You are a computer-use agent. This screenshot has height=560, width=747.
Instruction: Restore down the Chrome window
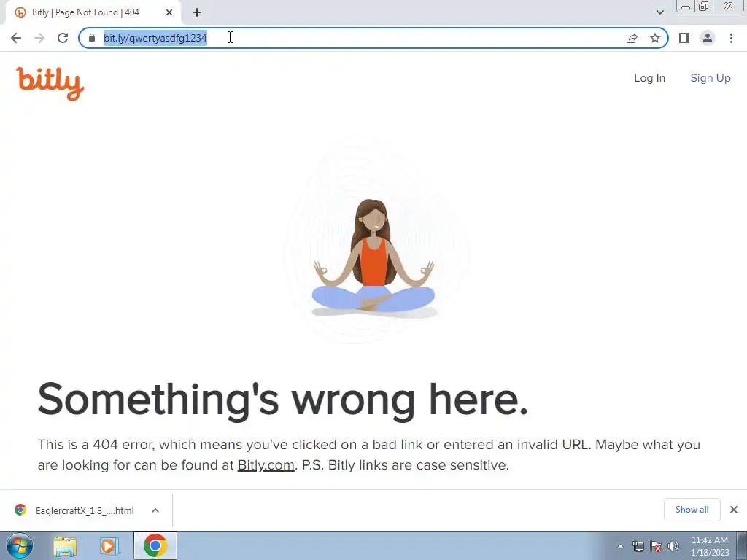[703, 7]
